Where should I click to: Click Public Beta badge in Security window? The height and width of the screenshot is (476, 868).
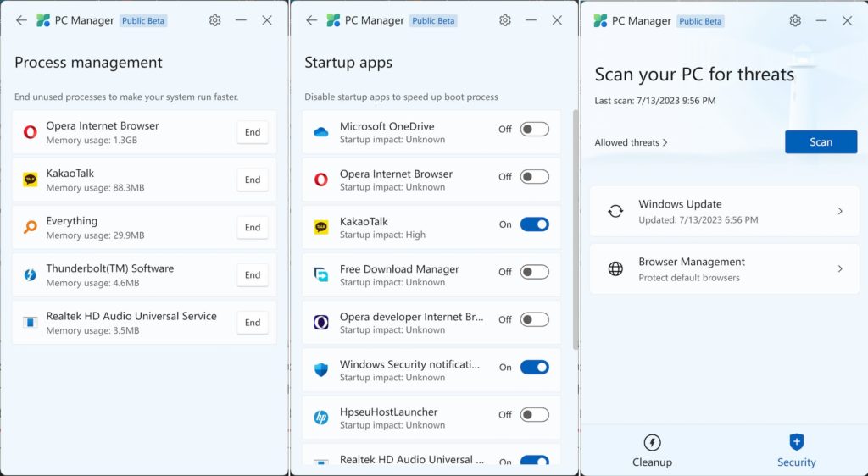(700, 21)
